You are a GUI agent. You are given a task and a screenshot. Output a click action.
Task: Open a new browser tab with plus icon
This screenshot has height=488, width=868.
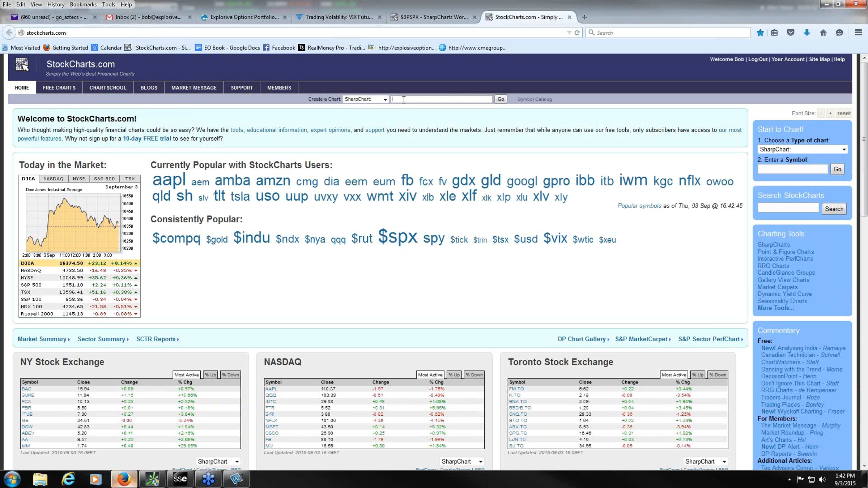(x=584, y=17)
